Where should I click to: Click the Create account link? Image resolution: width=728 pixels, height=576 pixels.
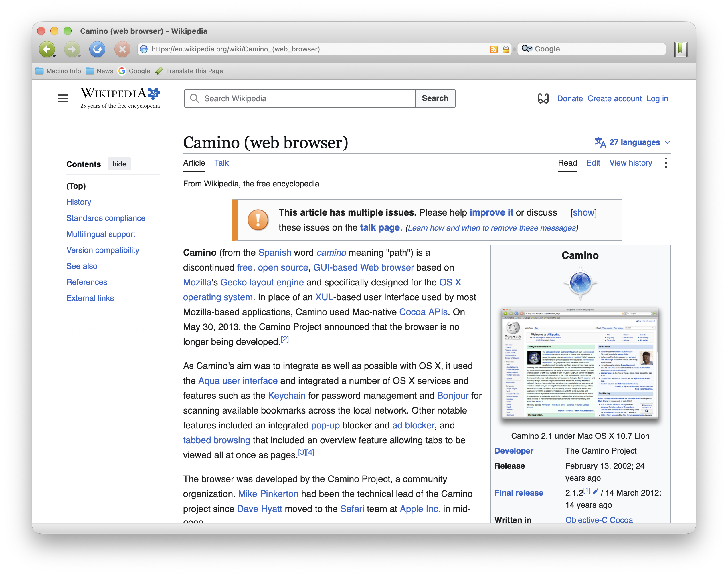tap(614, 98)
